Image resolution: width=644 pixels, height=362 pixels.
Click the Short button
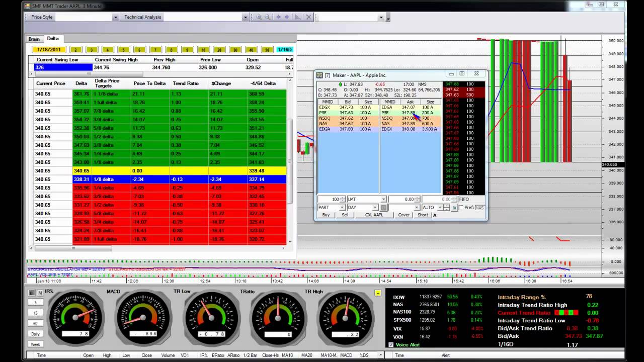point(423,215)
